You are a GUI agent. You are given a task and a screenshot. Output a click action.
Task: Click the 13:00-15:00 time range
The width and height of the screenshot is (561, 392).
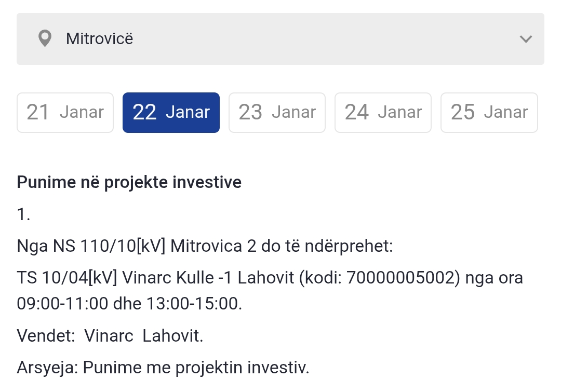point(193,304)
